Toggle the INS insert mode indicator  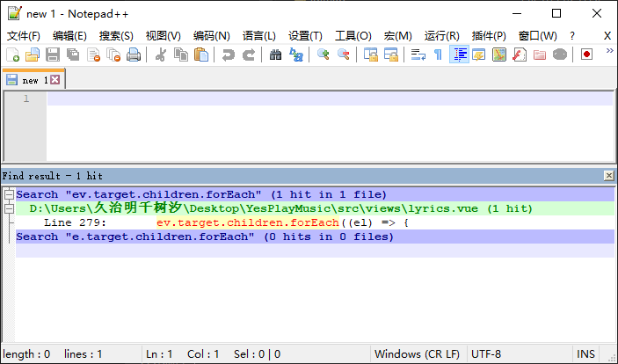[x=585, y=353]
